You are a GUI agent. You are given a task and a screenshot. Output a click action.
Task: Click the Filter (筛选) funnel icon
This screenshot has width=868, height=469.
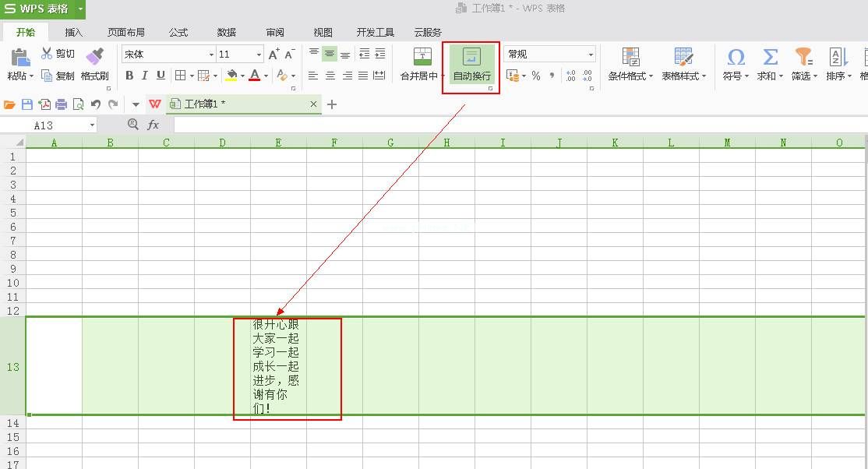click(803, 58)
